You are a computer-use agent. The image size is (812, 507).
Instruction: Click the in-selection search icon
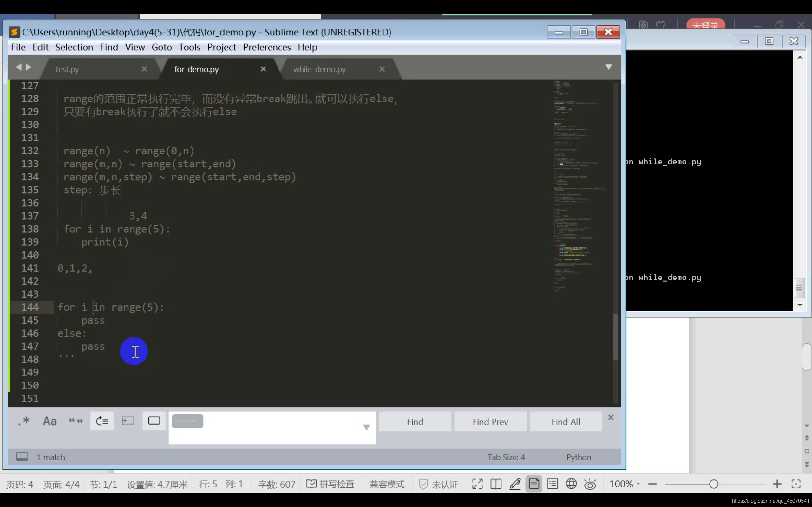tap(128, 421)
